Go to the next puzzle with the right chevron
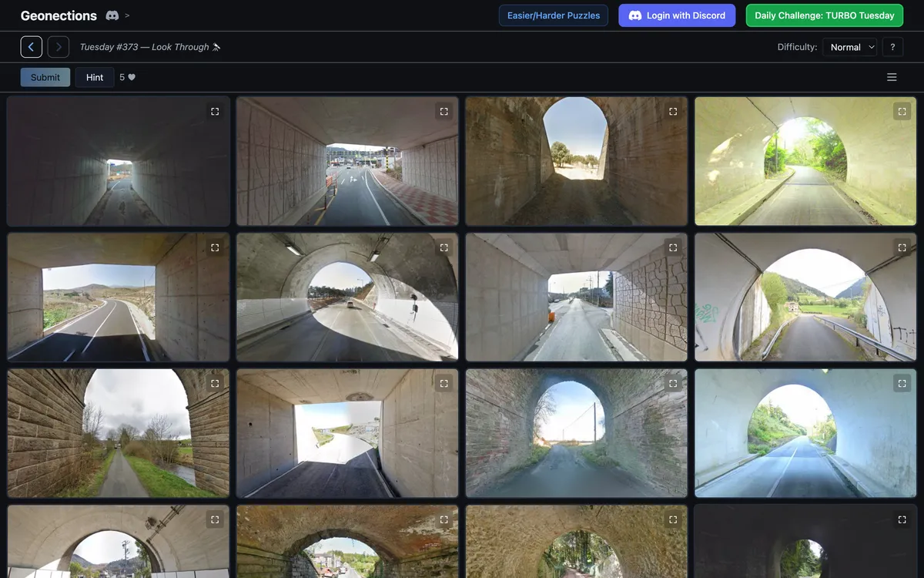Image resolution: width=924 pixels, height=578 pixels. (x=59, y=47)
